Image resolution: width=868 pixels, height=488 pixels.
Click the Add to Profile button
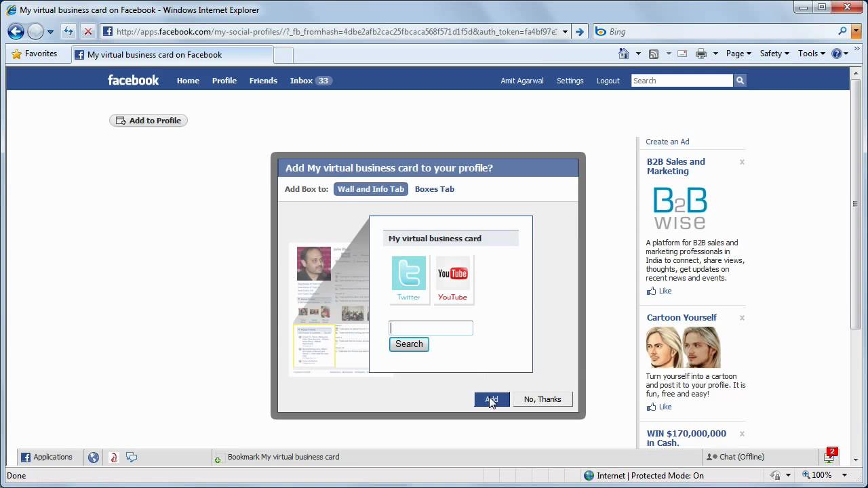[x=149, y=121]
